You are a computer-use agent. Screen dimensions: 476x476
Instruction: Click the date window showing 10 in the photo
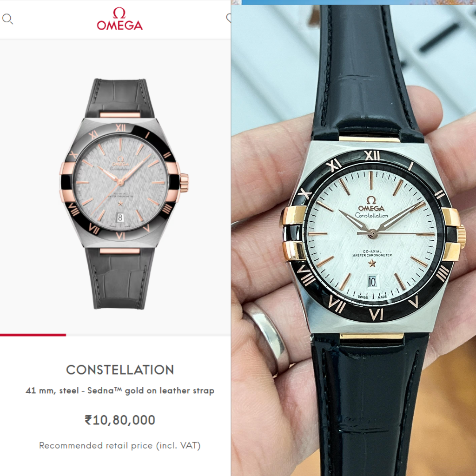(372, 282)
